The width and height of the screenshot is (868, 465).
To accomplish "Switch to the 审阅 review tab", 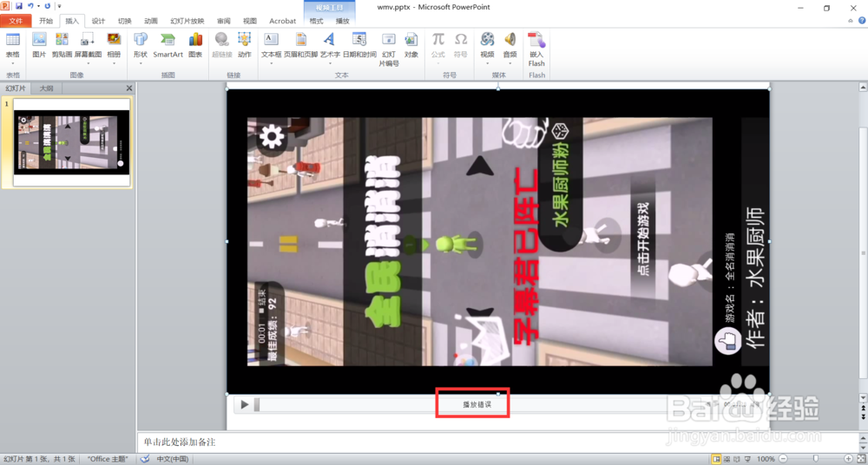I will point(224,21).
